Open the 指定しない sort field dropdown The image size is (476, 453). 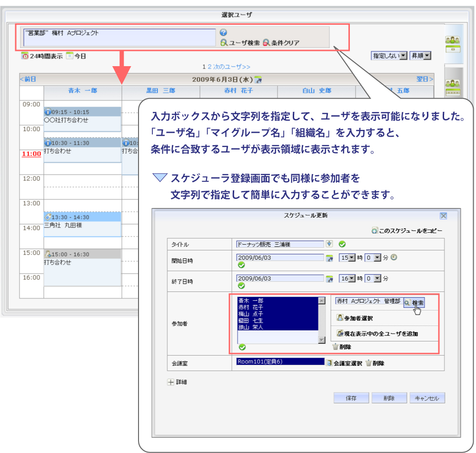click(389, 56)
